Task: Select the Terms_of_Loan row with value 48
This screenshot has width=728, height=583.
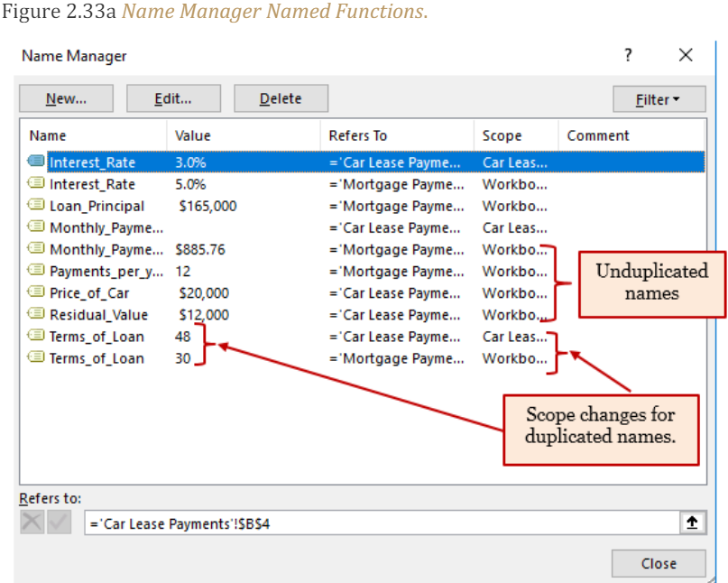Action: tap(365, 337)
